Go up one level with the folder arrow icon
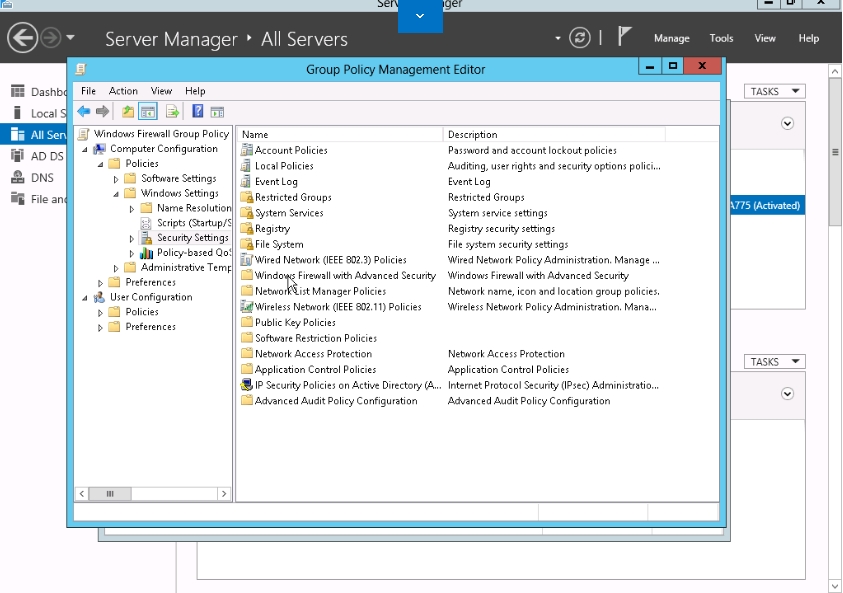This screenshot has height=593, width=843. click(x=127, y=112)
